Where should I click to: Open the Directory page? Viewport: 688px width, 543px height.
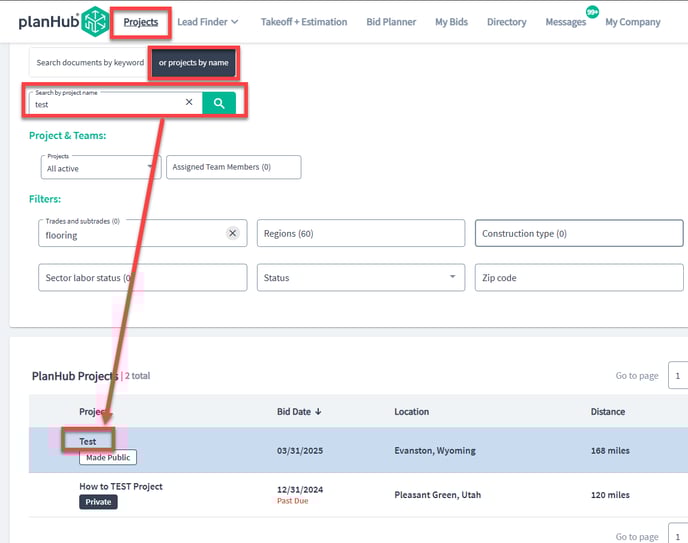[506, 22]
